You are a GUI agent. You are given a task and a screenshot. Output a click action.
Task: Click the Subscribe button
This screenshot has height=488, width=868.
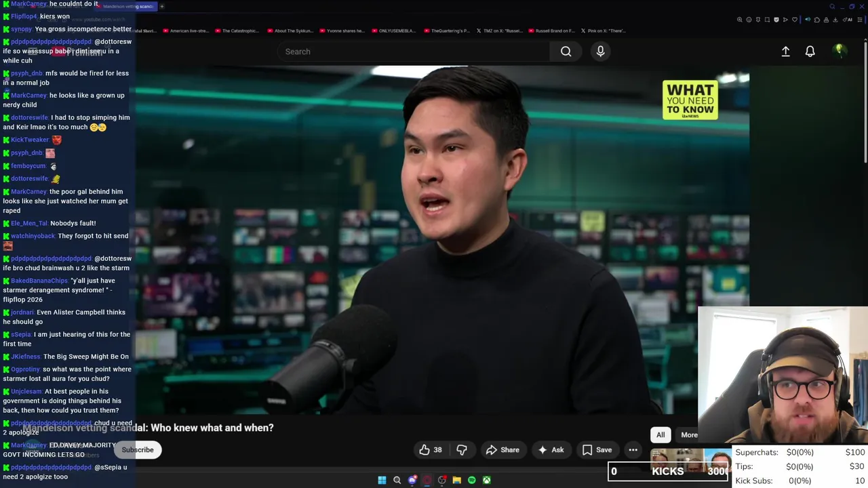point(138,449)
